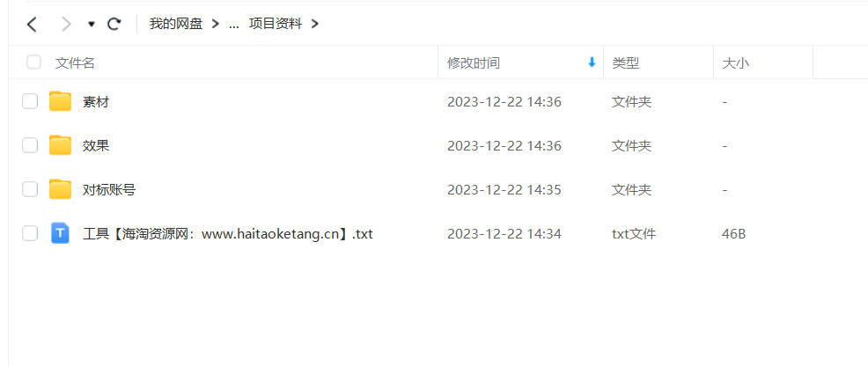Viewport: 868px width, 367px height.
Task: Check the box for 对标账号 folder
Action: coord(30,189)
